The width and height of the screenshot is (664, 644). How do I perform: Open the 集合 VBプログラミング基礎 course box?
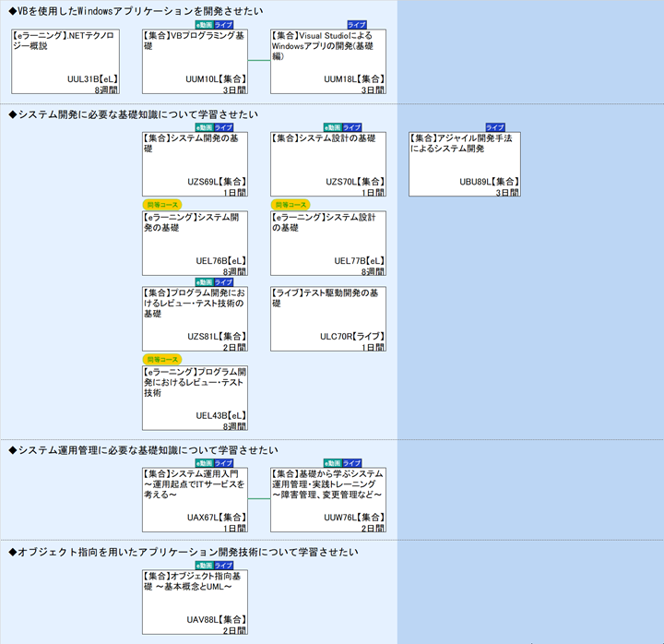195,62
